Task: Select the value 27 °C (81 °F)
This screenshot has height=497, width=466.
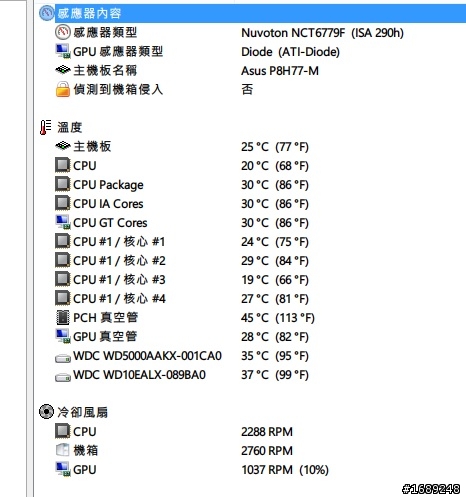Action: click(x=275, y=299)
